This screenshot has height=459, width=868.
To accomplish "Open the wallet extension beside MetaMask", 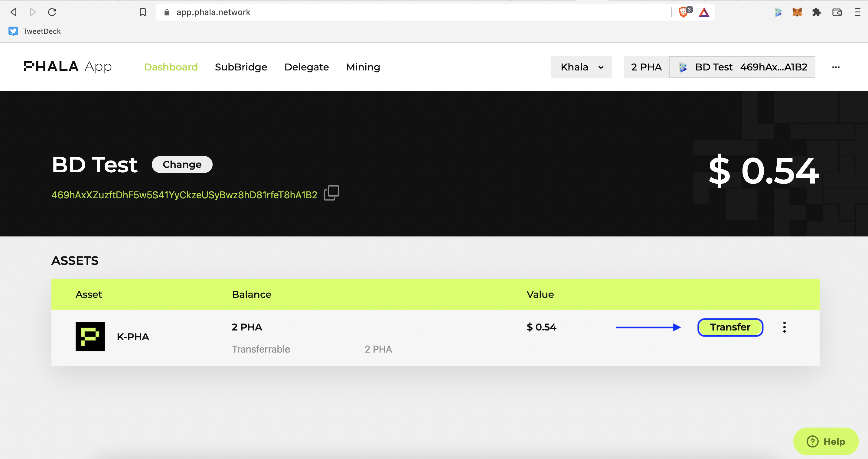I will (x=778, y=12).
